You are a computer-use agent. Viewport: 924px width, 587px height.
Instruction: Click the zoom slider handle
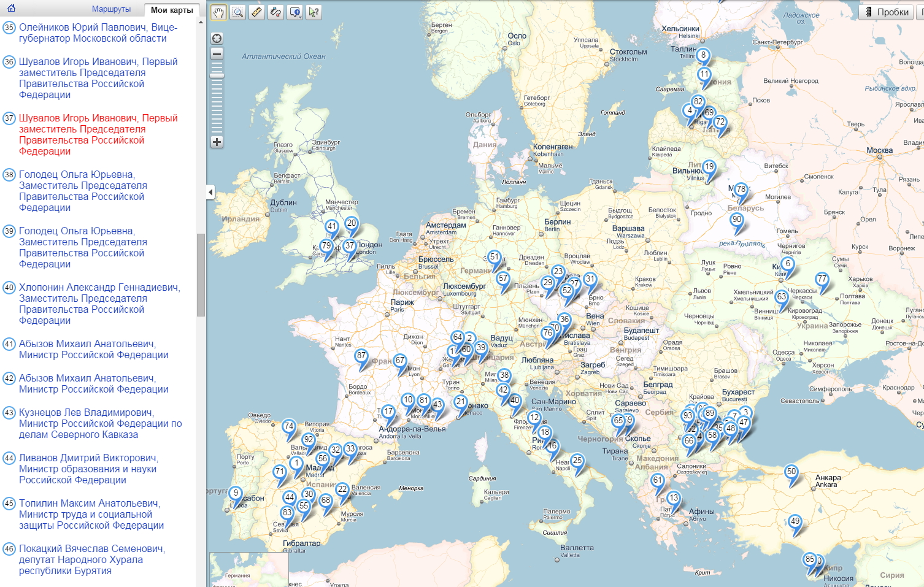coord(217,76)
